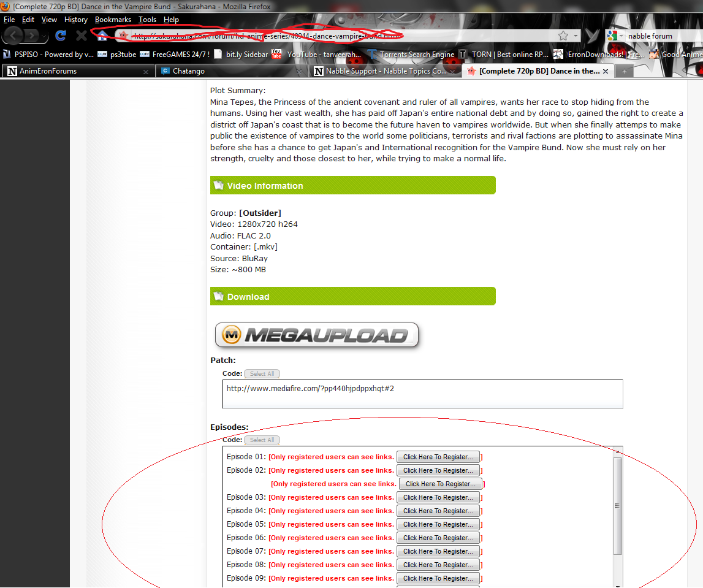Click the Megaupload logo image

[316, 335]
